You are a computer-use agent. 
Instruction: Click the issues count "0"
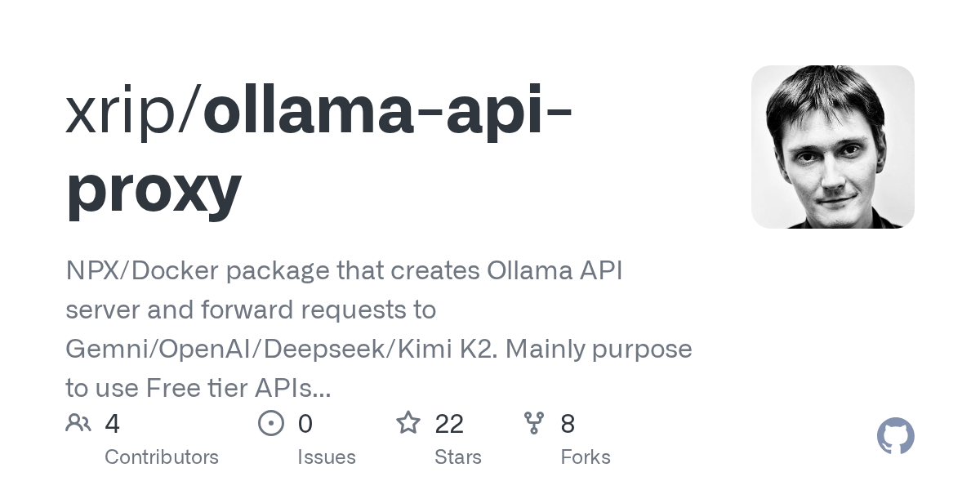tap(305, 424)
